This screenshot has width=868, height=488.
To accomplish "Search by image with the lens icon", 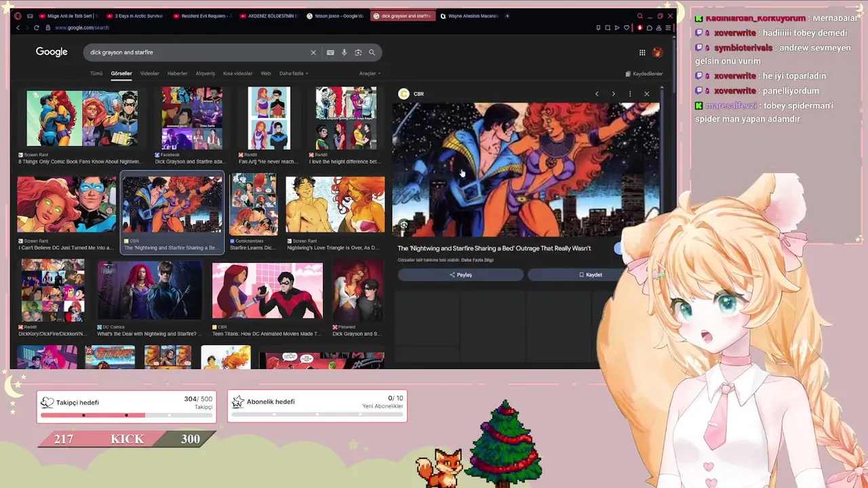I will (358, 52).
